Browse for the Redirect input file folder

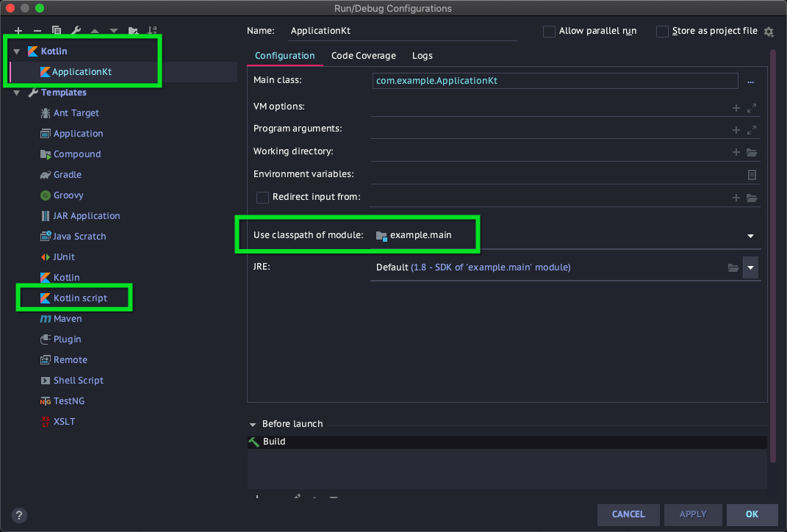[752, 198]
